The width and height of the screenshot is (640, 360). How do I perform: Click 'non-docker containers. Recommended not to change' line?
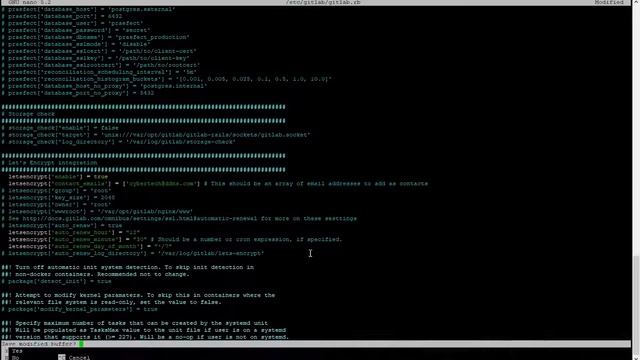95,274
